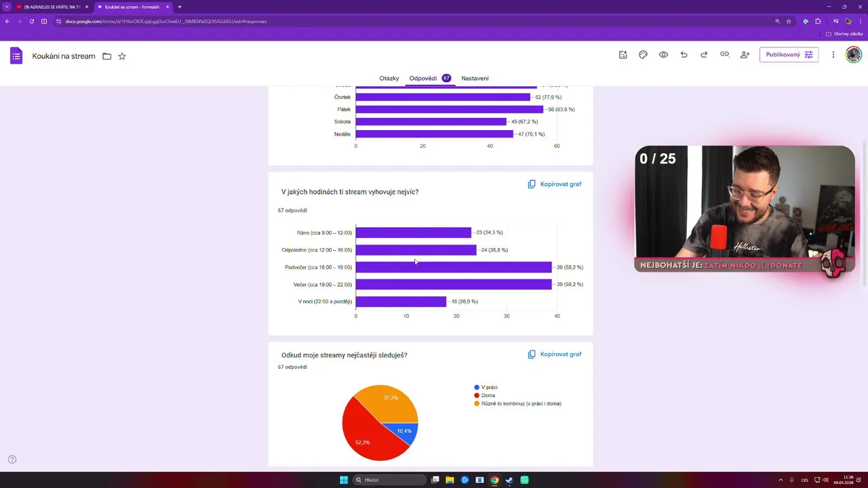Click the Publikovaný button

[x=789, y=55]
